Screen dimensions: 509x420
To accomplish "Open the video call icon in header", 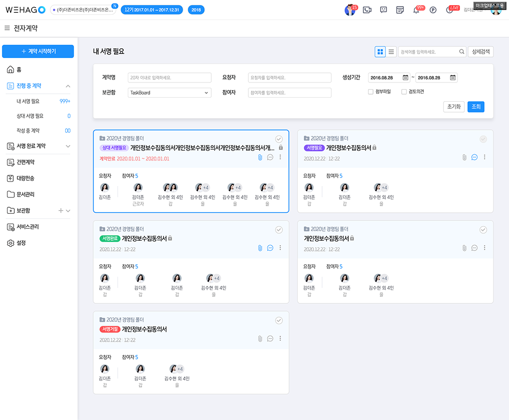I will click(366, 10).
